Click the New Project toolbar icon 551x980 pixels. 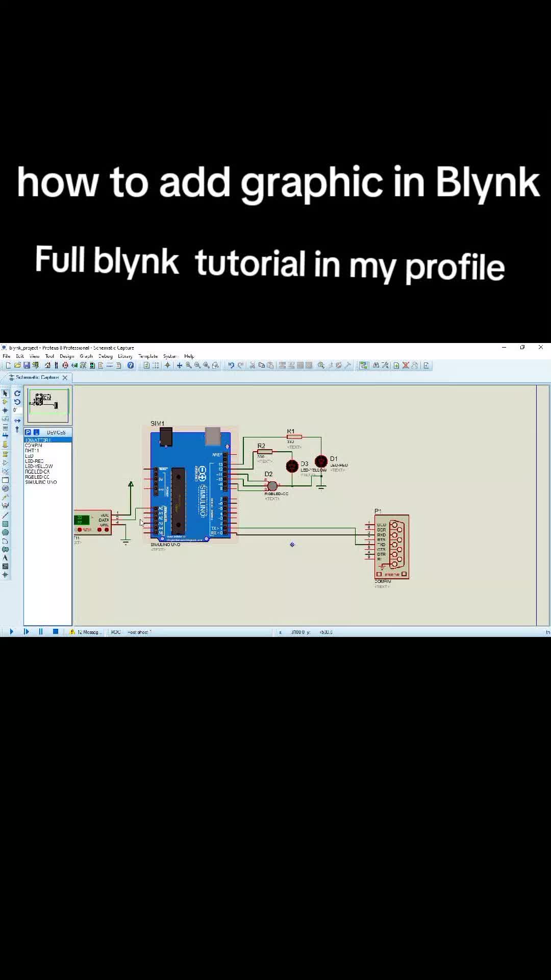tap(8, 365)
